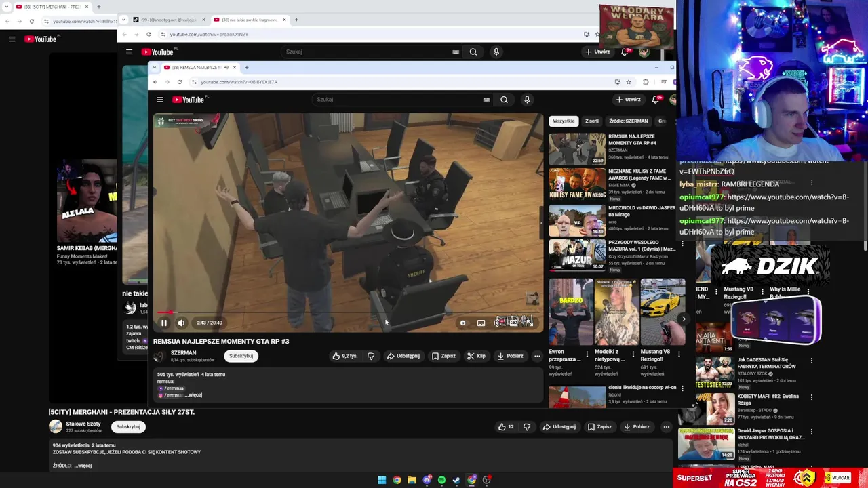The width and height of the screenshot is (868, 488).
Task: Like the REMSUA video with 9,2 tys.
Action: (345, 356)
